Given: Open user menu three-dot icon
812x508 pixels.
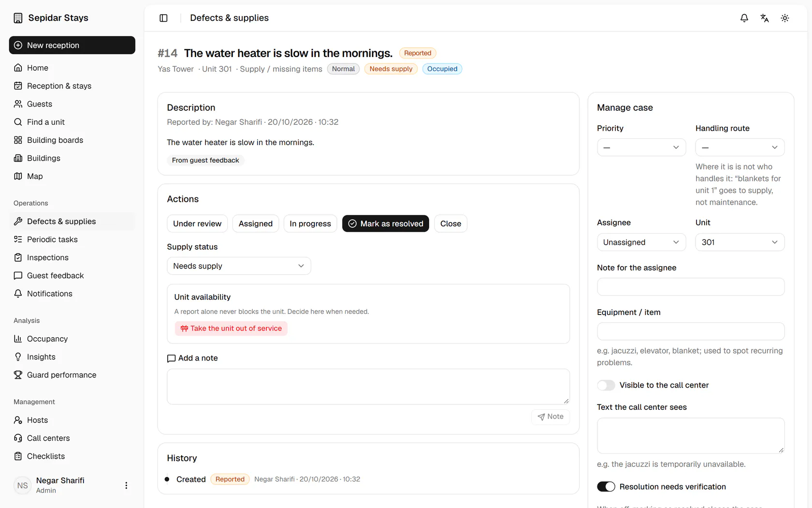Looking at the screenshot, I should point(126,485).
